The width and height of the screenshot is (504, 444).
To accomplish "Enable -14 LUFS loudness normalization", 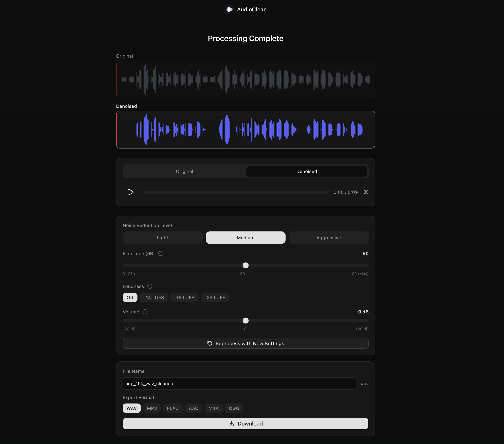I will pyautogui.click(x=154, y=297).
